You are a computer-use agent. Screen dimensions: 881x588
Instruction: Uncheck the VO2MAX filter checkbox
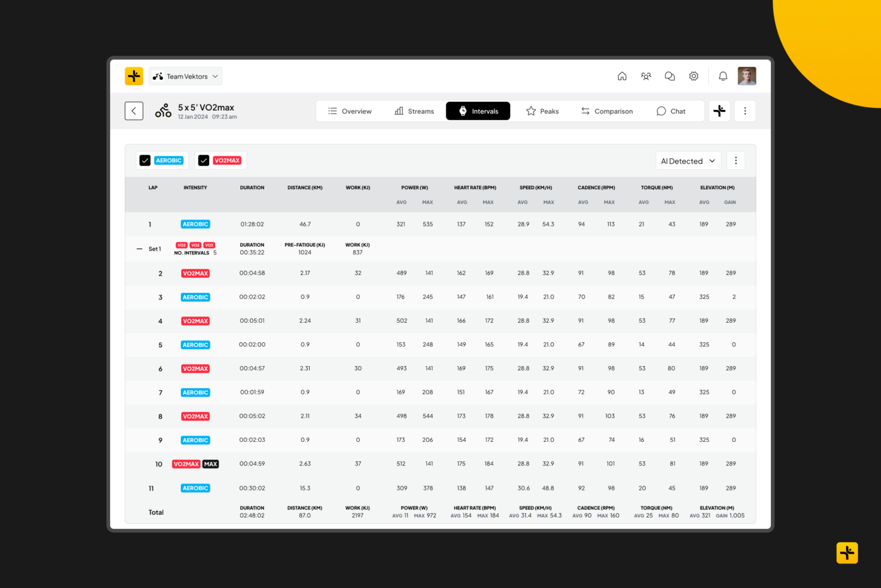coord(204,160)
